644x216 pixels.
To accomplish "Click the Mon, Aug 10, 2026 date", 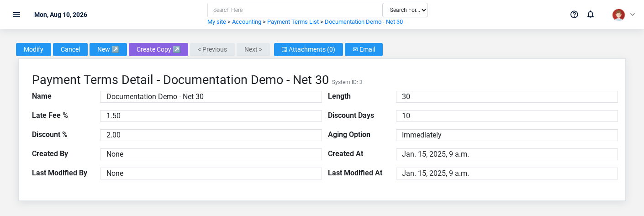I will point(61,15).
